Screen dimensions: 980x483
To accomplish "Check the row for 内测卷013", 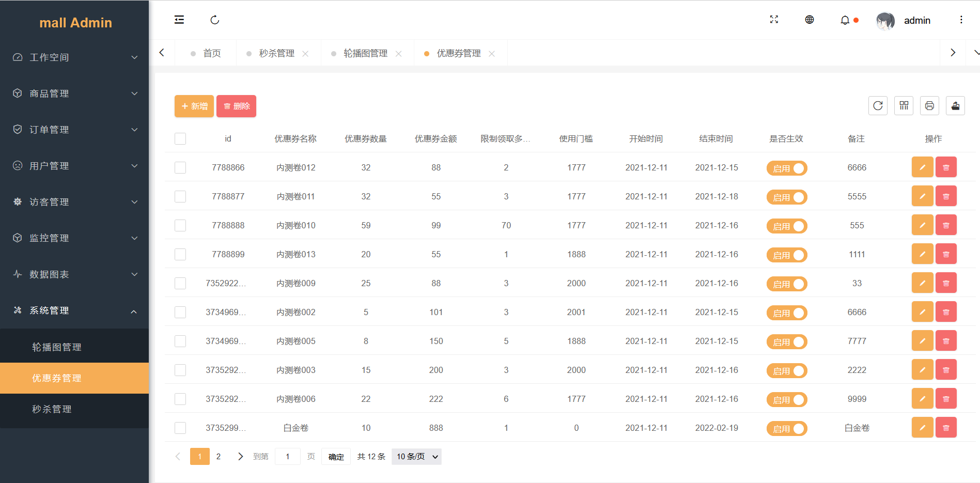I will [180, 254].
